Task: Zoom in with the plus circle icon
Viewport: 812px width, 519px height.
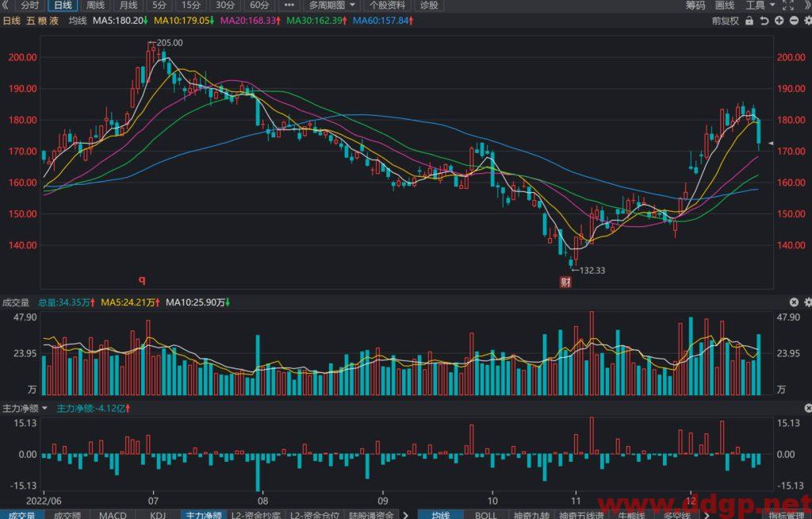Action: pyautogui.click(x=779, y=21)
